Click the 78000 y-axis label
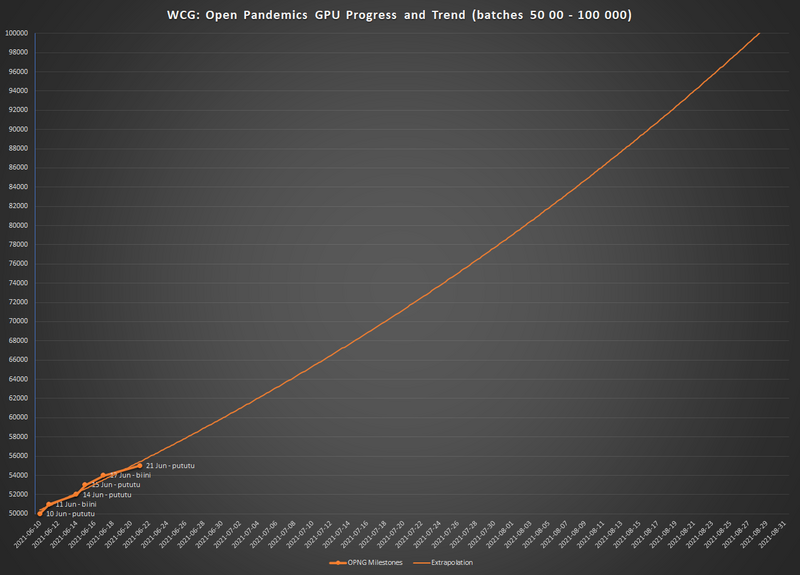800x575 pixels. tap(18, 245)
